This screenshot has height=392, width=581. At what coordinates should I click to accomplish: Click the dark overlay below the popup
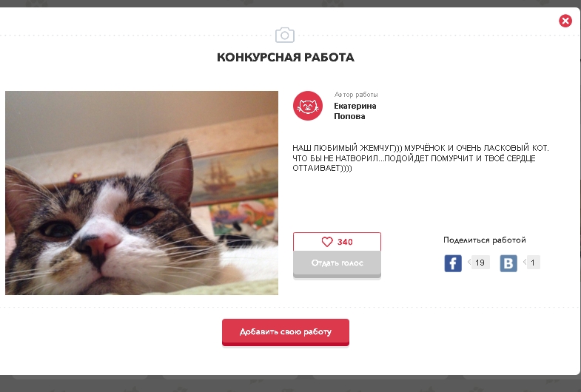pyautogui.click(x=290, y=384)
